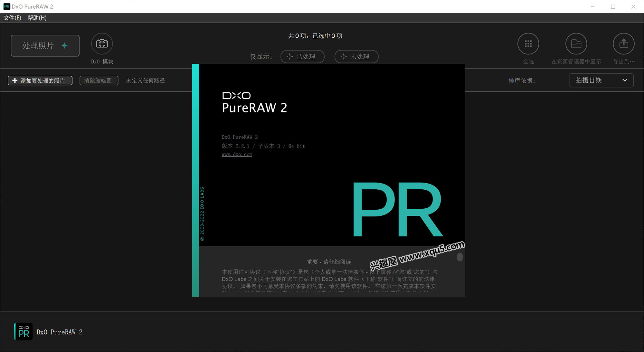This screenshot has height=352, width=644.
Task: Maximize the DxO PureRAW 2 window
Action: click(613, 6)
